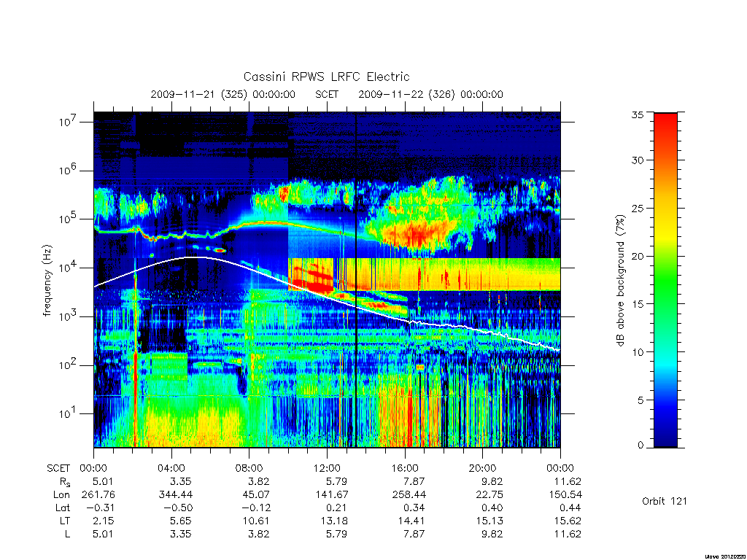Viewport: 747px width, 560px height.
Task: Click the L row label
Action: [x=67, y=534]
